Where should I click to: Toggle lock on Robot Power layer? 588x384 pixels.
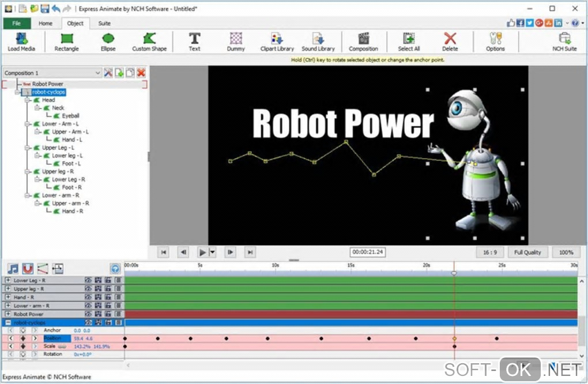[x=108, y=314]
